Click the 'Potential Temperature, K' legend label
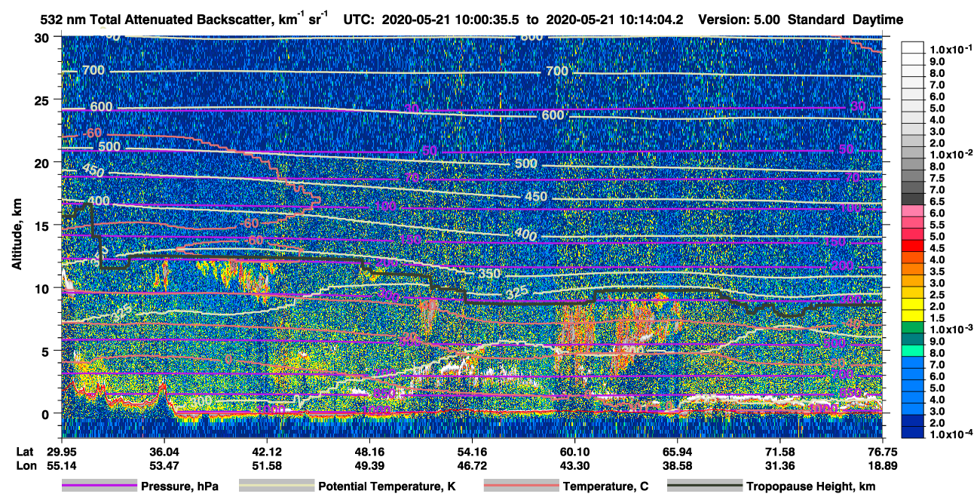Screen dimensions: 980x503 pyautogui.click(x=387, y=486)
